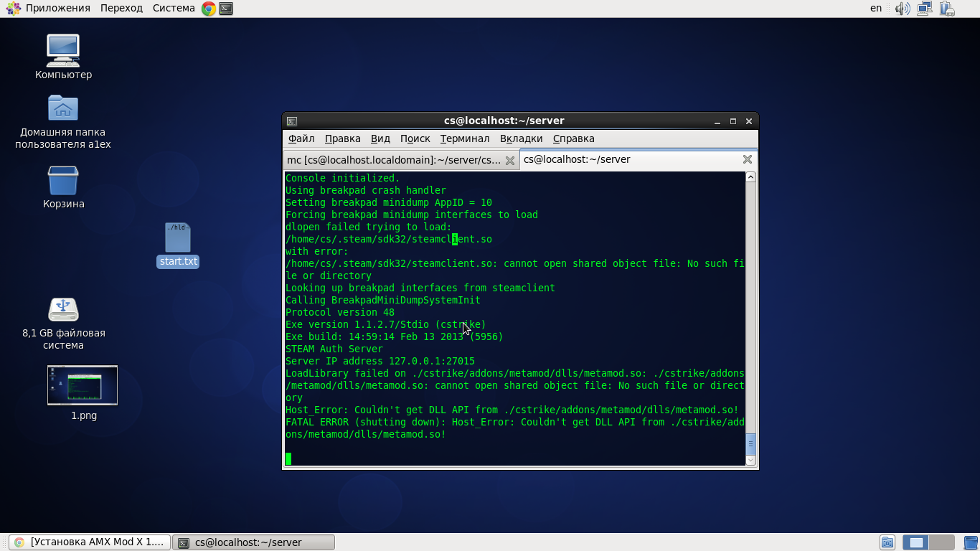The height and width of the screenshot is (551, 980).
Task: Launch Google Chrome from the top panel
Action: pyautogui.click(x=209, y=9)
